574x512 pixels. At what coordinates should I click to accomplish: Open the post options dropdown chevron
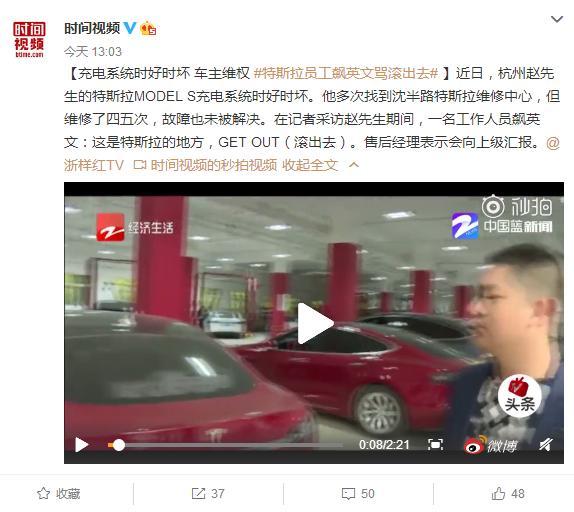click(x=557, y=19)
